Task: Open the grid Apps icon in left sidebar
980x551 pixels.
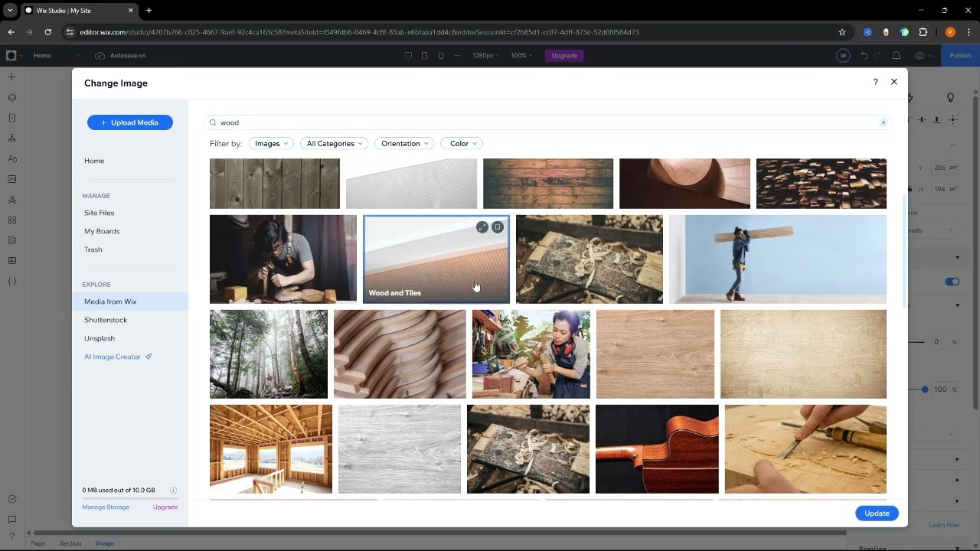Action: pyautogui.click(x=11, y=220)
